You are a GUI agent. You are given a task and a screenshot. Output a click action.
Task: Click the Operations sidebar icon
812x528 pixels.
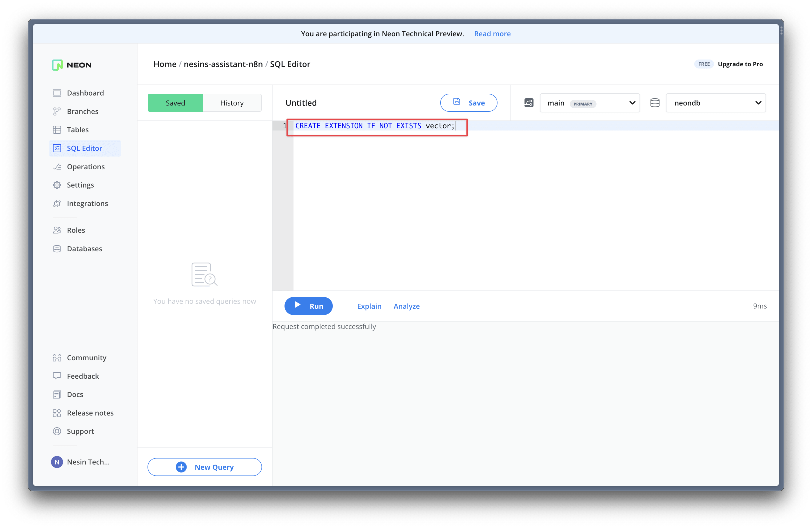pos(57,166)
